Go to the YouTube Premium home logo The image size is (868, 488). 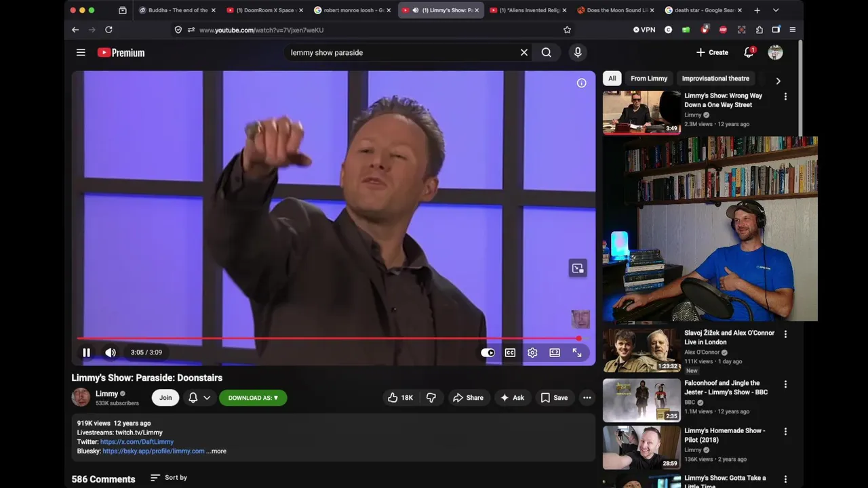(121, 52)
